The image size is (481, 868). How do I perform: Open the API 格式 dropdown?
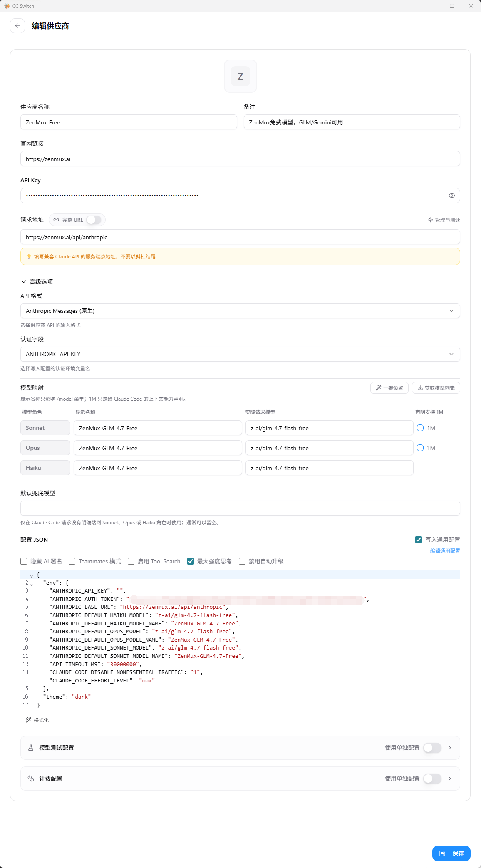(x=240, y=311)
